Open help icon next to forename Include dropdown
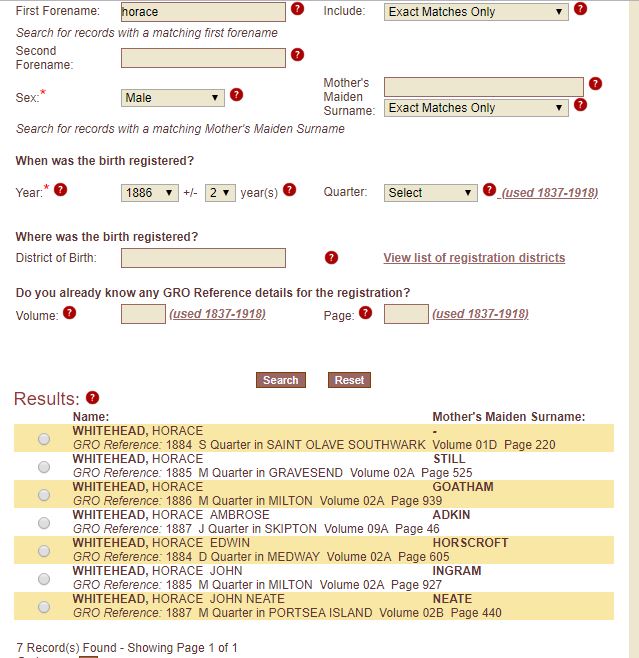This screenshot has height=658, width=639. (x=580, y=8)
